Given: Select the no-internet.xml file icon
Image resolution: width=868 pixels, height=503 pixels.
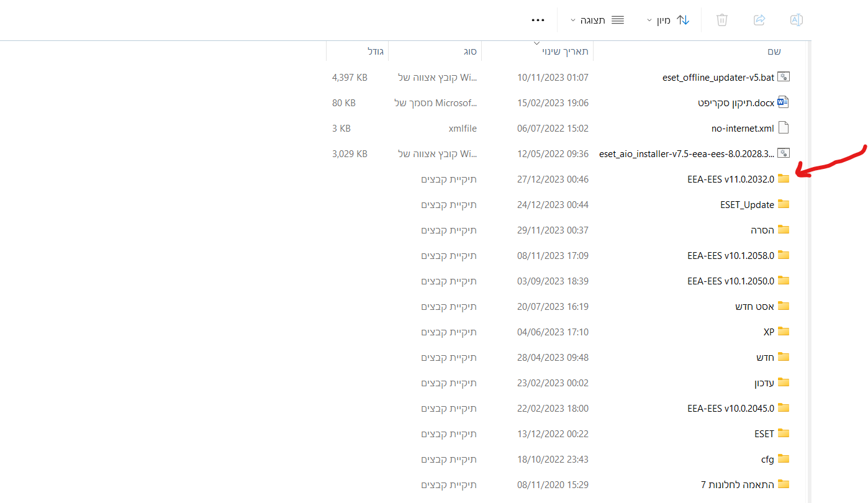Looking at the screenshot, I should [x=784, y=128].
